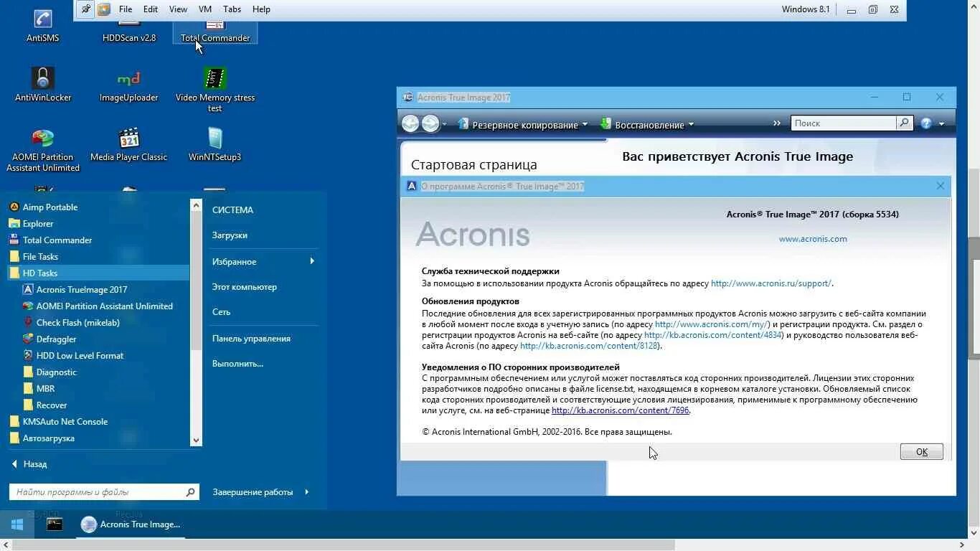
Task: Open the Tabs menu
Action: pos(232,9)
